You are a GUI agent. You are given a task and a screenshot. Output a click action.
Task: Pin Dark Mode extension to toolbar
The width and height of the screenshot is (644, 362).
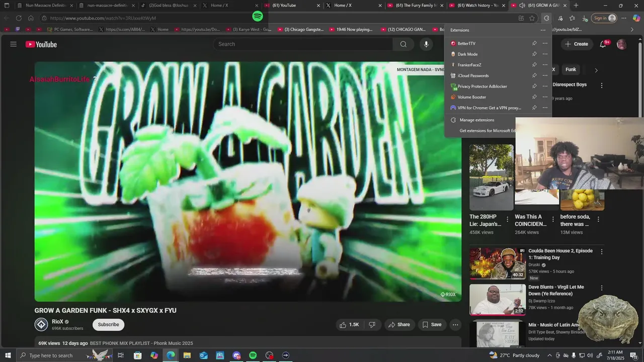click(534, 54)
